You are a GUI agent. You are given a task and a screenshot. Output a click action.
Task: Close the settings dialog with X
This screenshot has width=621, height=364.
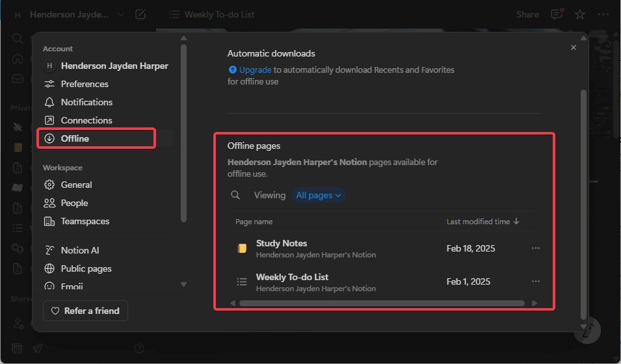point(573,47)
